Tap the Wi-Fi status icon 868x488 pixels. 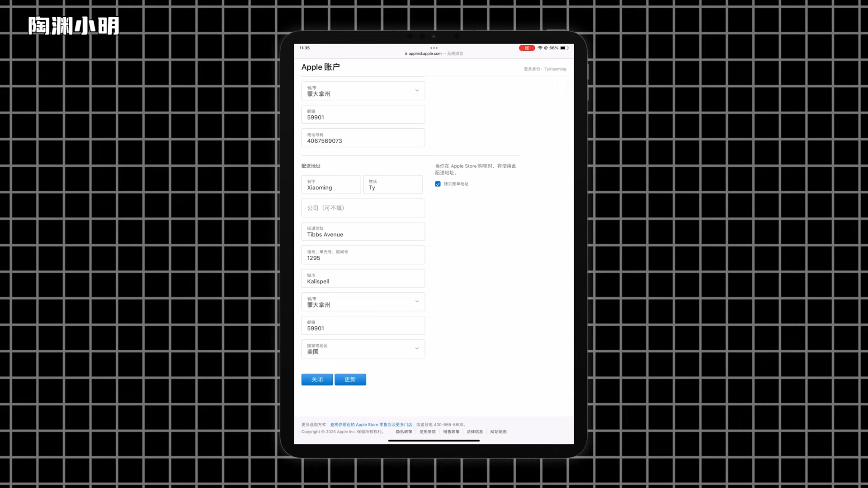coord(540,48)
